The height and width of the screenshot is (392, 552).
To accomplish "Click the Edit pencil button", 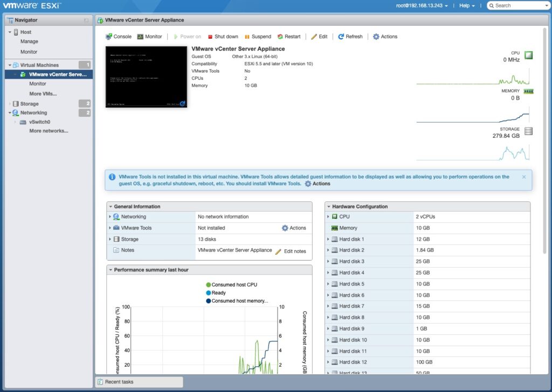I will [x=319, y=37].
